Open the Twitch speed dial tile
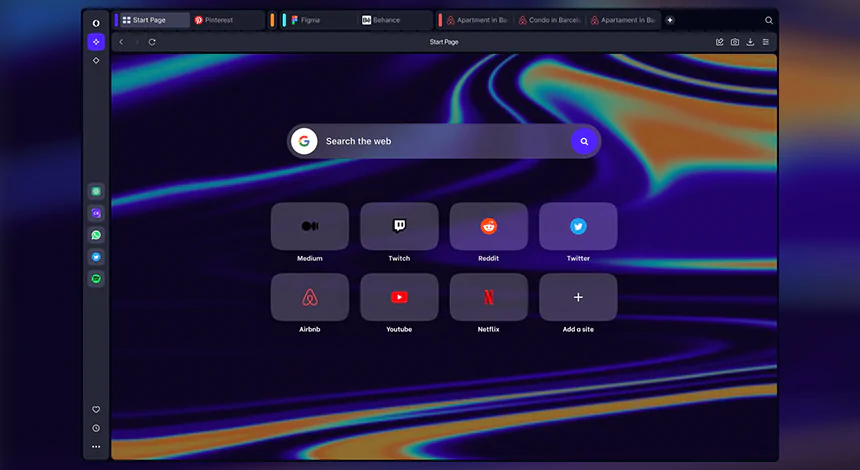The height and width of the screenshot is (470, 860). pos(399,226)
